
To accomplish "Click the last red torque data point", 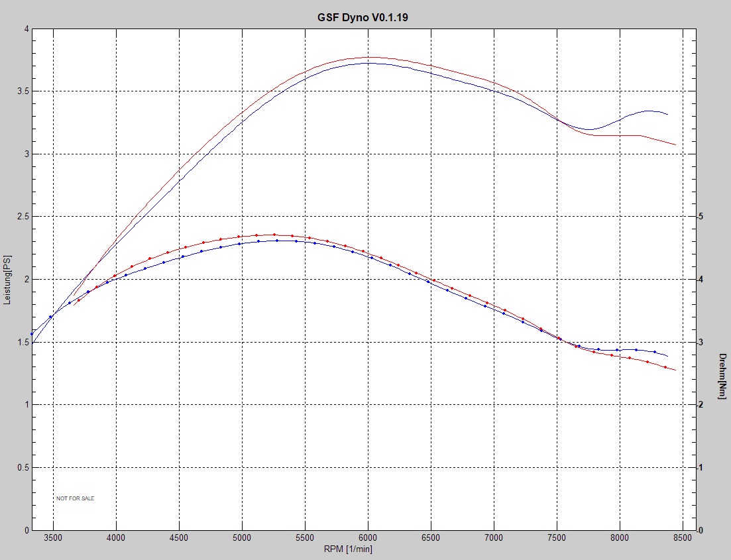I will click(665, 366).
